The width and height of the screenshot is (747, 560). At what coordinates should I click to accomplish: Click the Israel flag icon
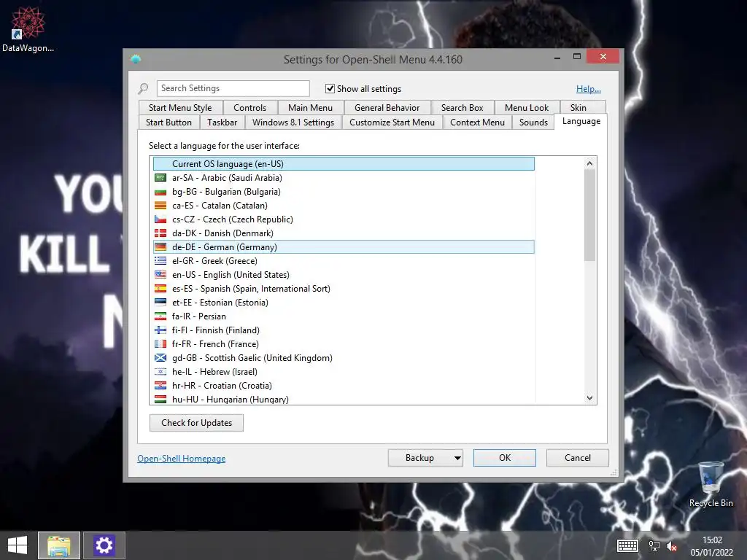pyautogui.click(x=160, y=371)
